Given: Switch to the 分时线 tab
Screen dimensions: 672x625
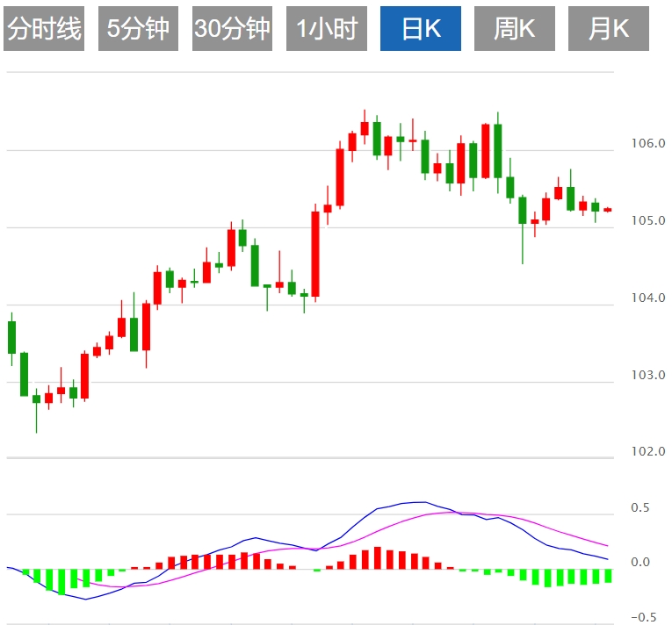Looking at the screenshot, I should click(44, 29).
